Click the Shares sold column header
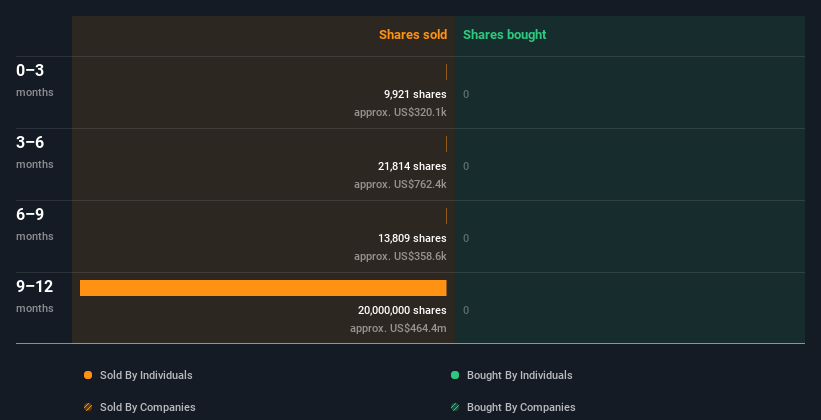The image size is (821, 420). pyautogui.click(x=413, y=35)
